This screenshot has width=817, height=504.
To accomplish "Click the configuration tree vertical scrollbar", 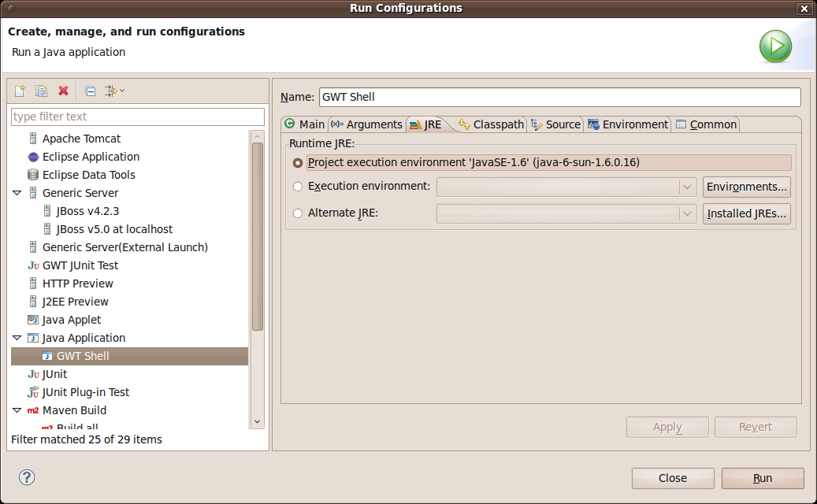I will pos(258,236).
